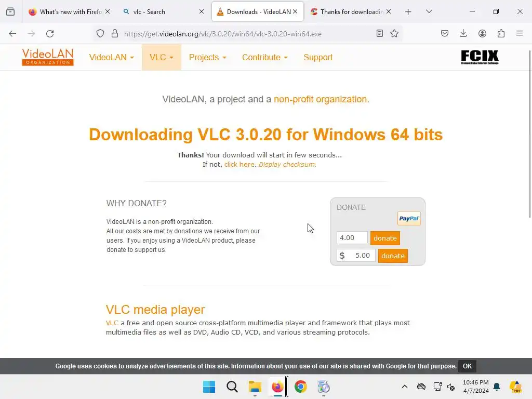532x399 pixels.
Task: Open File Explorer from taskbar
Action: point(255,387)
